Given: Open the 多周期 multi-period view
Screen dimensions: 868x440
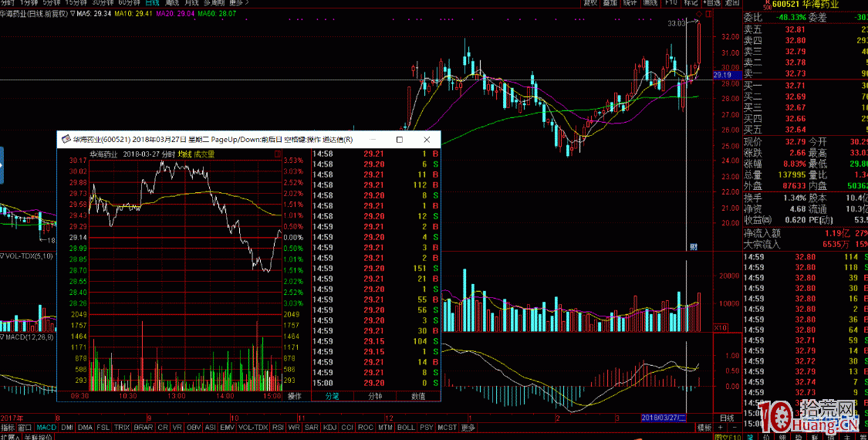Looking at the screenshot, I should tap(214, 2).
